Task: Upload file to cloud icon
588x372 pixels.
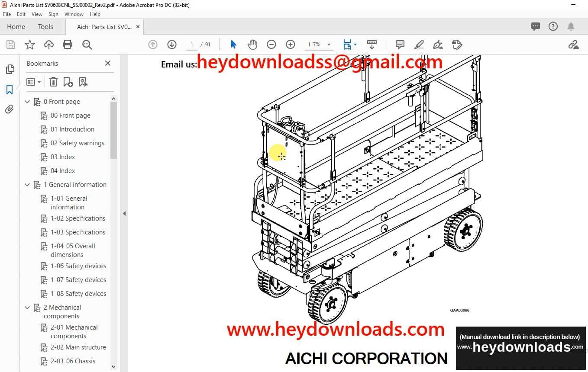Action: point(49,45)
